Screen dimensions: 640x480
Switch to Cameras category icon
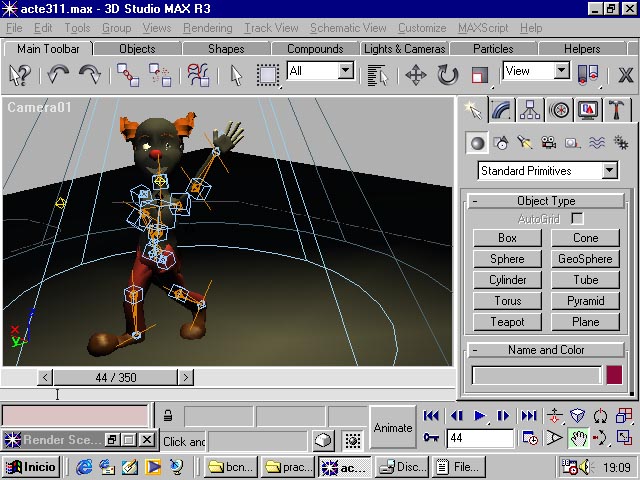[x=548, y=143]
